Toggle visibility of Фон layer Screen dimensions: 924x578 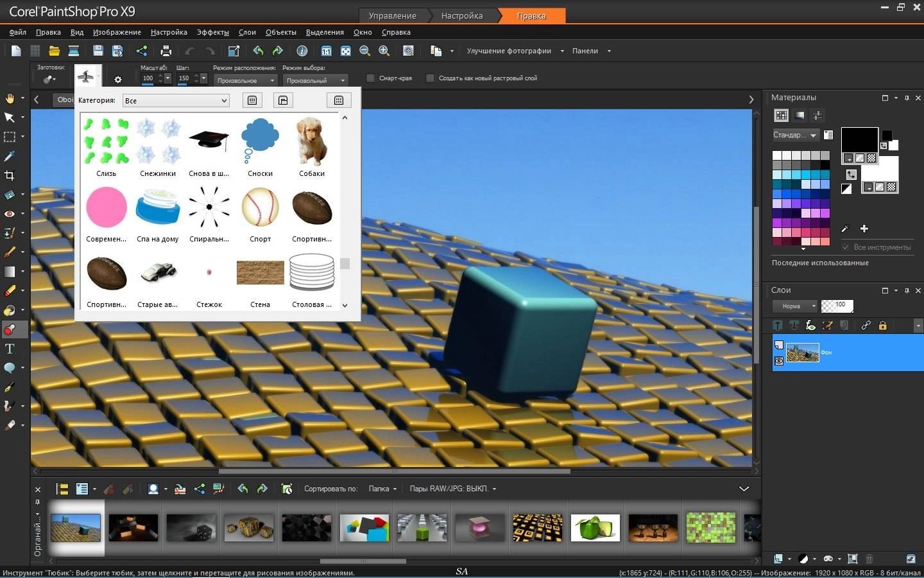tap(779, 361)
